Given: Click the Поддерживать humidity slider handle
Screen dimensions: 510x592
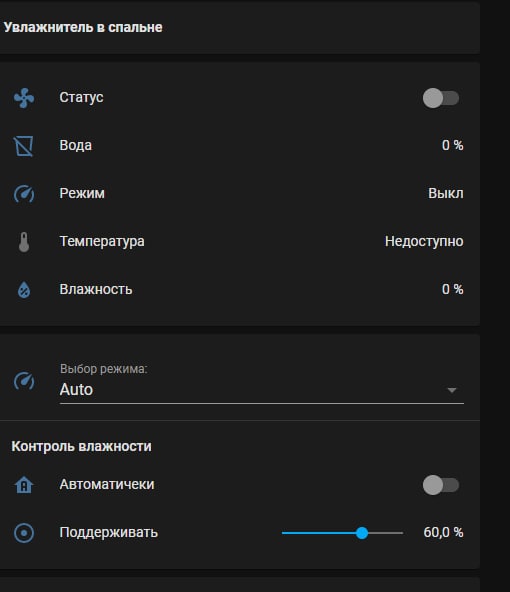Looking at the screenshot, I should tap(362, 533).
